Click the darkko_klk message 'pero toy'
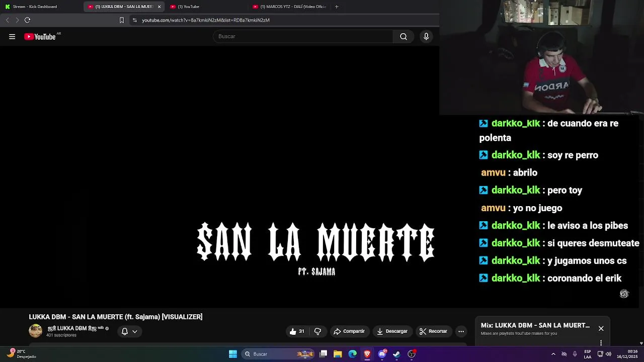This screenshot has height=362, width=644. 565,190
